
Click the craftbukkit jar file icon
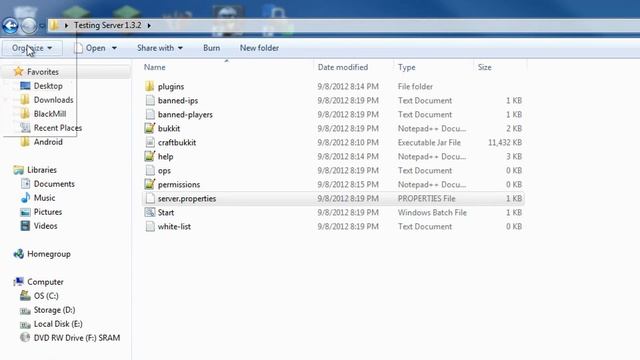pyautogui.click(x=150, y=142)
